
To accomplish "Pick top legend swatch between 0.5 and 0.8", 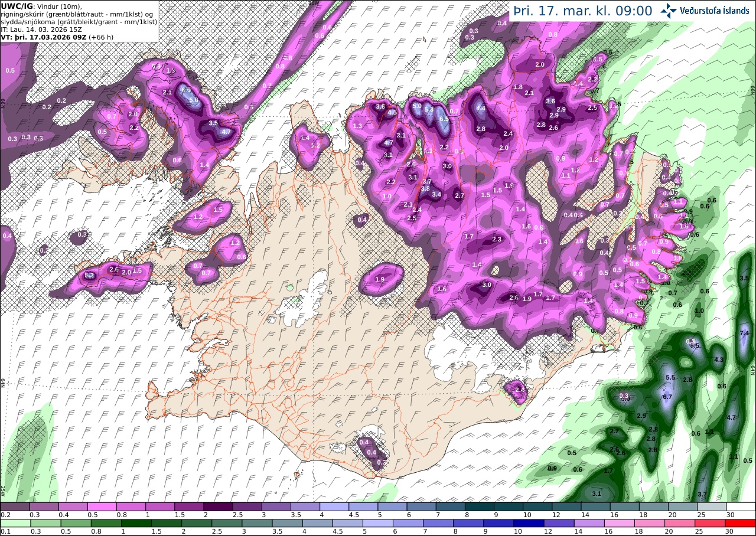I will (x=102, y=506).
